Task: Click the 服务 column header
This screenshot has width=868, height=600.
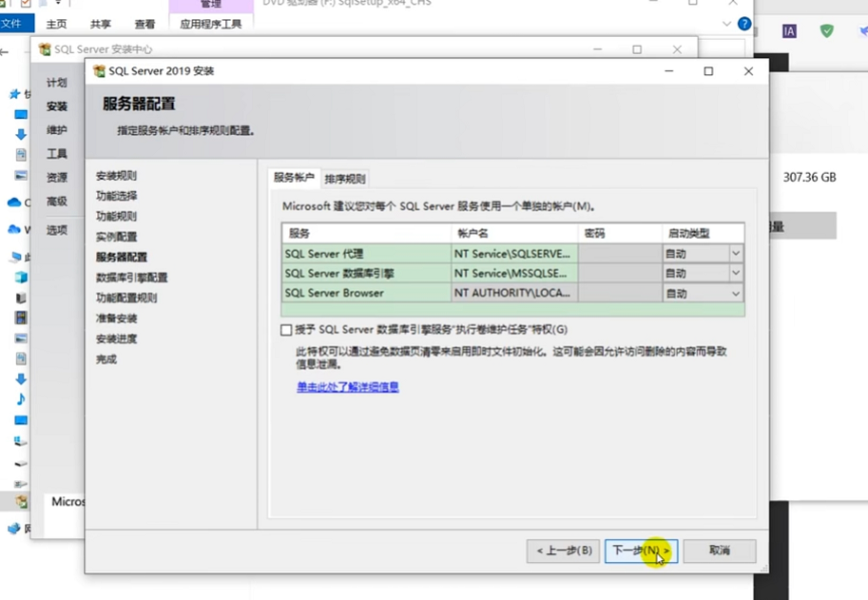Action: click(366, 233)
